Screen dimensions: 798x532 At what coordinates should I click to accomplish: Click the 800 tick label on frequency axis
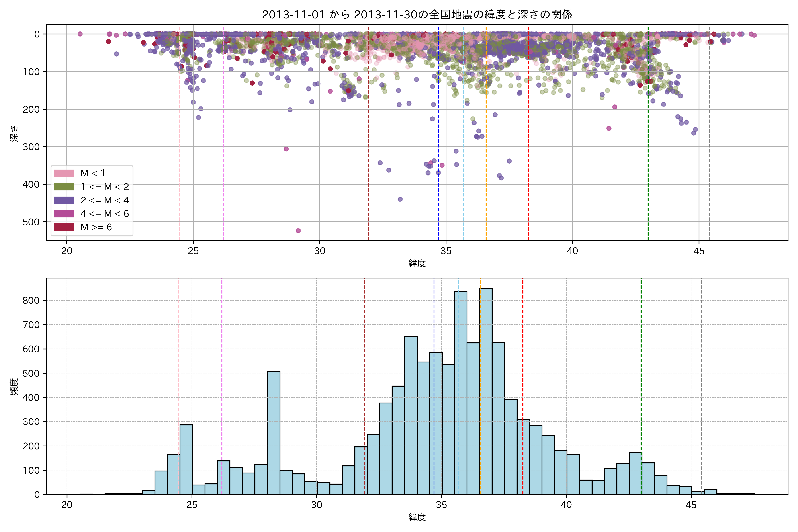coord(31,301)
